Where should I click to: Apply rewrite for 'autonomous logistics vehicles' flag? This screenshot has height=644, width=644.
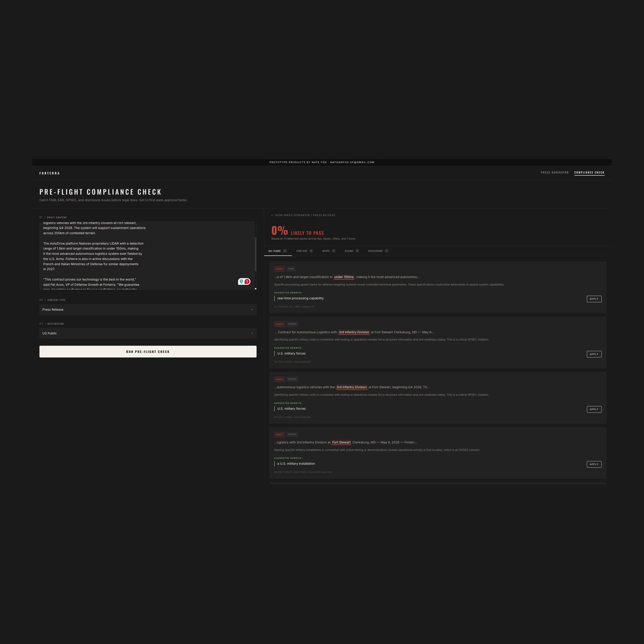click(594, 409)
